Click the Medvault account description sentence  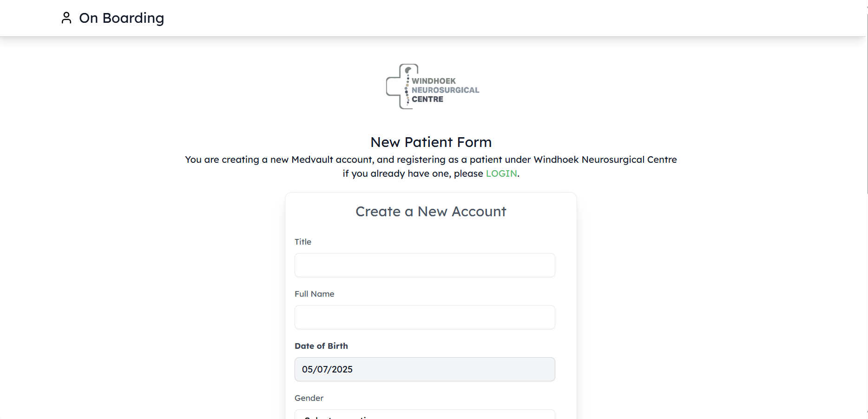(431, 160)
